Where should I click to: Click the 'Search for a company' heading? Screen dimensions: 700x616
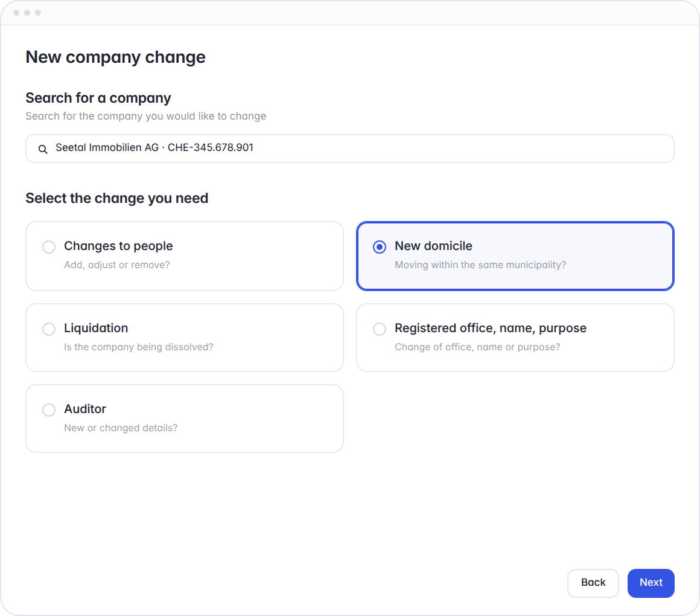pyautogui.click(x=98, y=98)
